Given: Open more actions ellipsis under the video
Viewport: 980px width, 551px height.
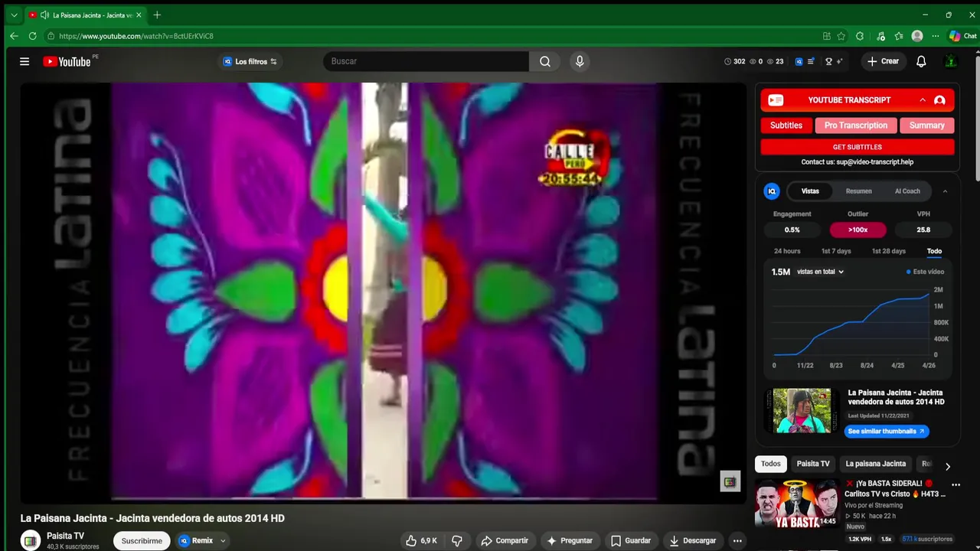Looking at the screenshot, I should point(737,540).
